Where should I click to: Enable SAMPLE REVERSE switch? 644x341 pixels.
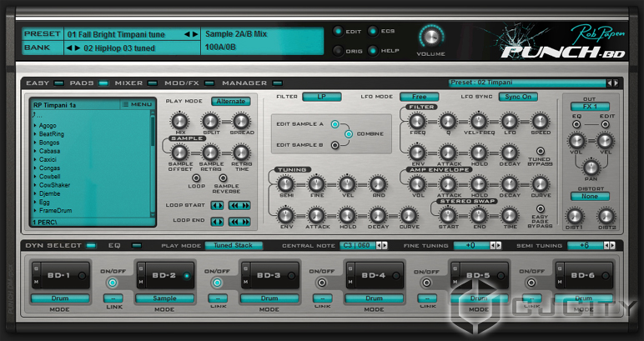click(223, 178)
